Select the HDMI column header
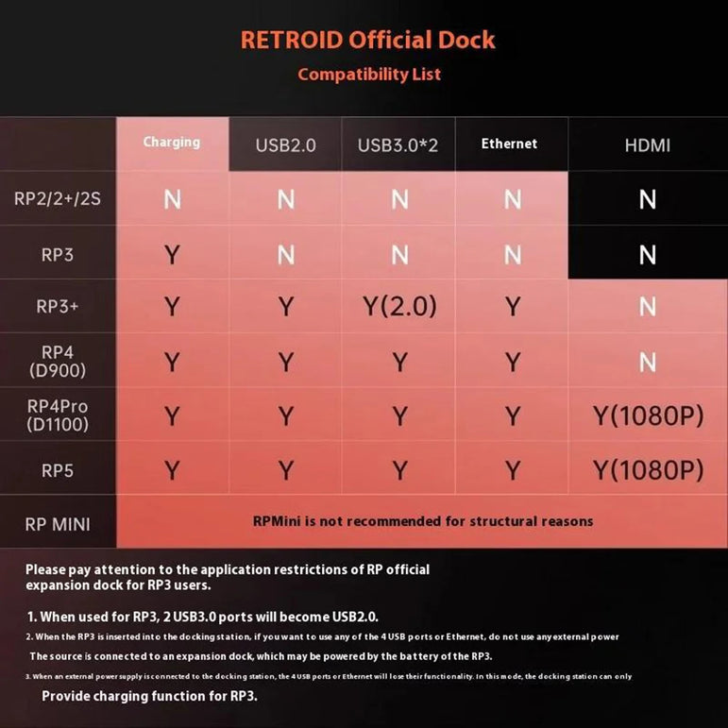Viewport: 728px width, 728px height. (x=647, y=145)
